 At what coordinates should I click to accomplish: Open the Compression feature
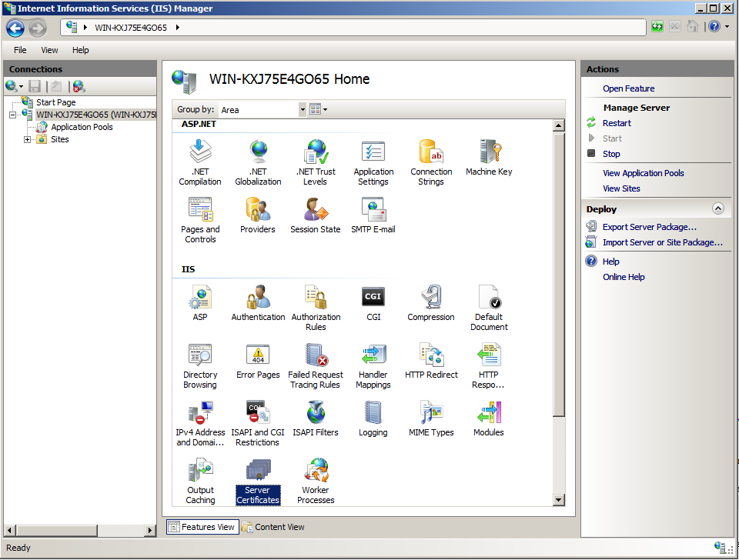(x=431, y=303)
